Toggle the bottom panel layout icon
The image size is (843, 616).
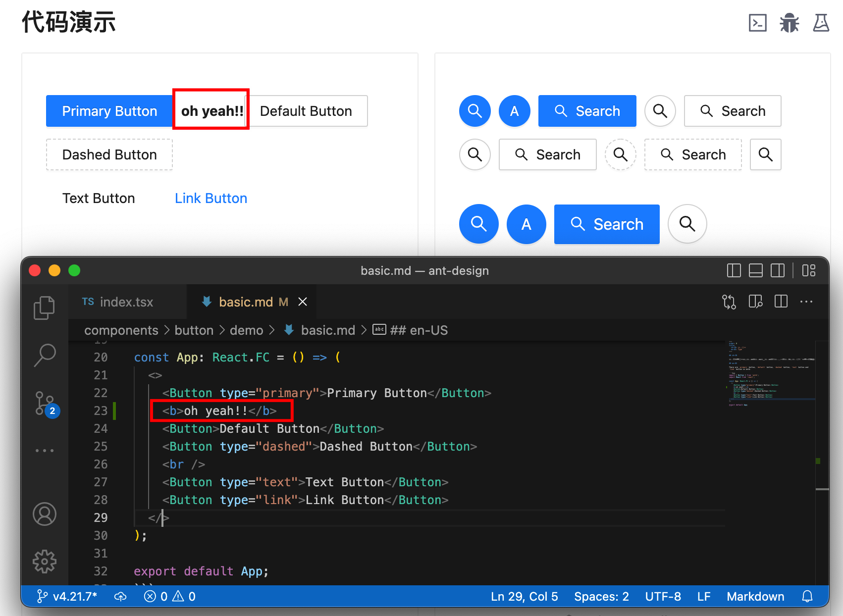pos(755,270)
